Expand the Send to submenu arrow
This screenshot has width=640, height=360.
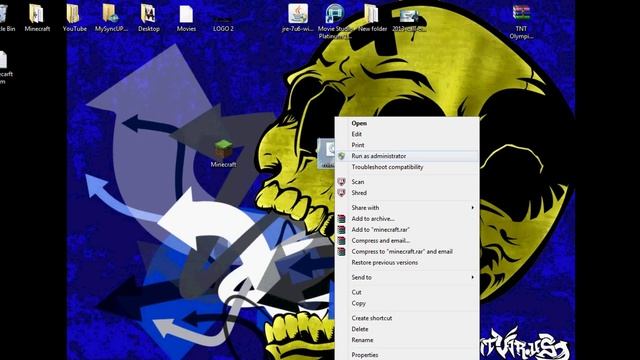click(x=473, y=277)
